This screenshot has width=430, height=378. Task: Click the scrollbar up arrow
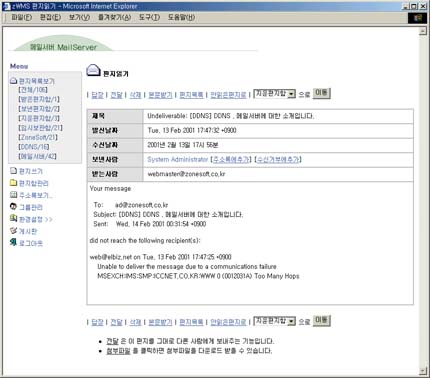(x=423, y=31)
